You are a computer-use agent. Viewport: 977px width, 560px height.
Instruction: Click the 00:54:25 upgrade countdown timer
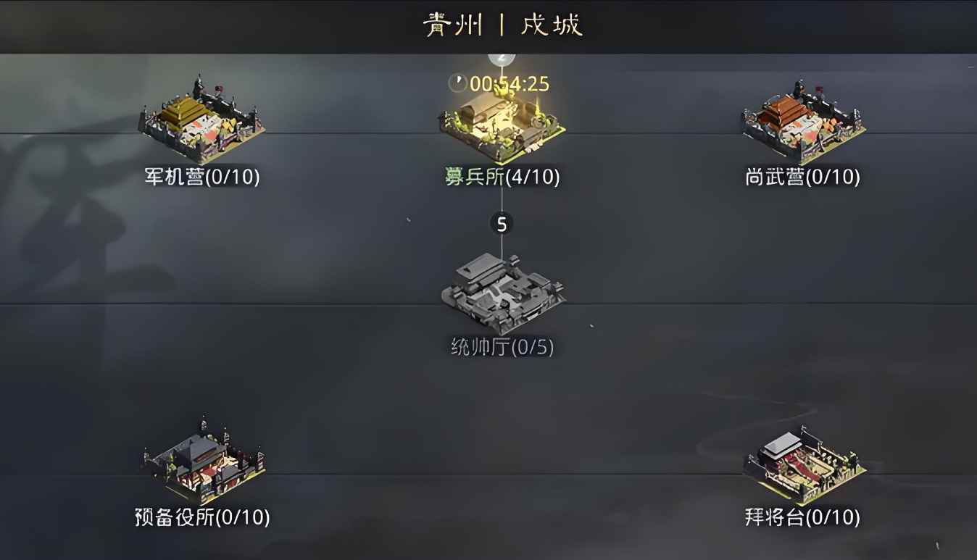tap(510, 84)
